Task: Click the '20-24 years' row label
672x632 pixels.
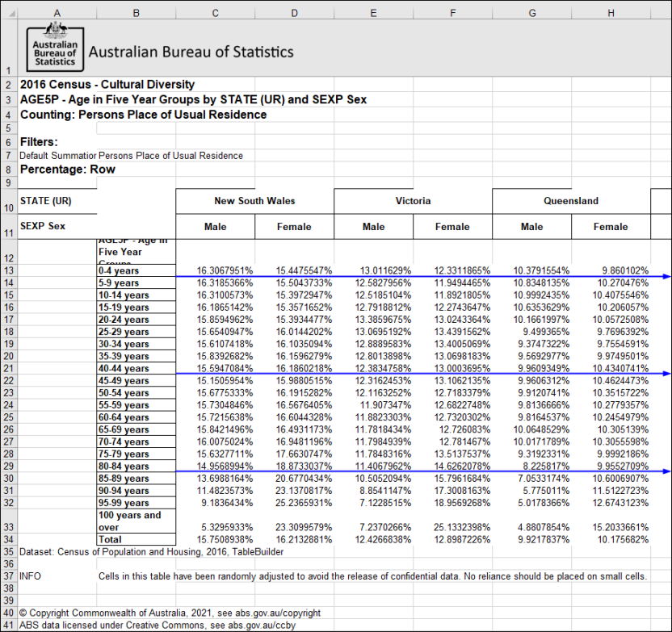Action: pyautogui.click(x=136, y=320)
